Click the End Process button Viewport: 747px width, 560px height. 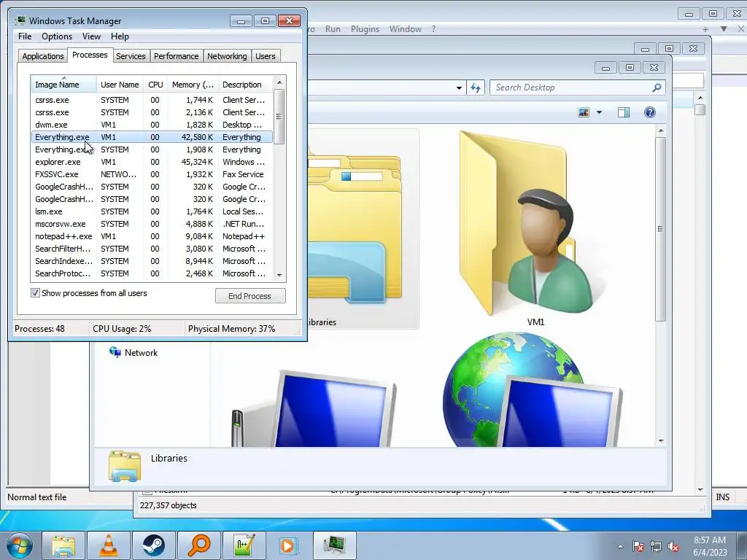click(x=250, y=296)
